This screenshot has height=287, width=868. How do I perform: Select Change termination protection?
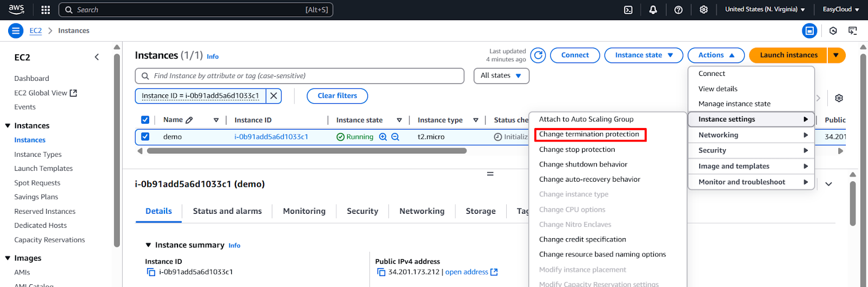tap(590, 135)
